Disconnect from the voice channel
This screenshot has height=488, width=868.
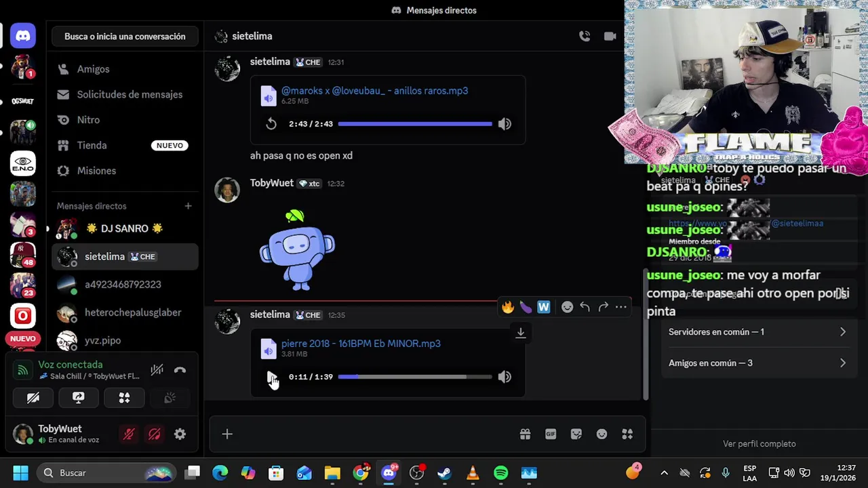click(180, 370)
